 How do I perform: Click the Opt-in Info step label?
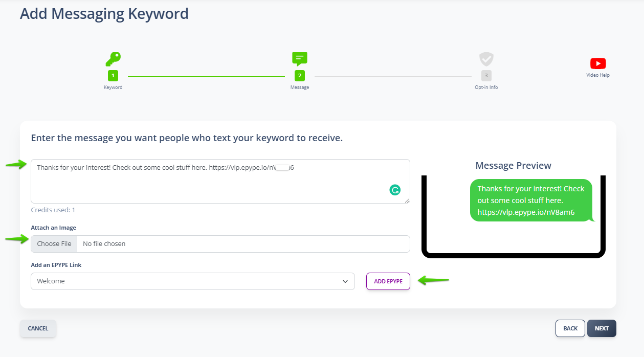(x=486, y=87)
